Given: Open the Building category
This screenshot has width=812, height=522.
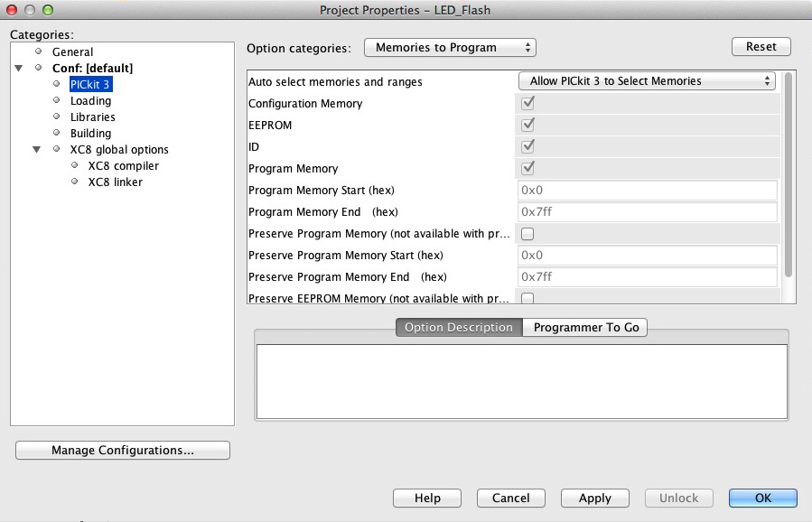Looking at the screenshot, I should [90, 134].
